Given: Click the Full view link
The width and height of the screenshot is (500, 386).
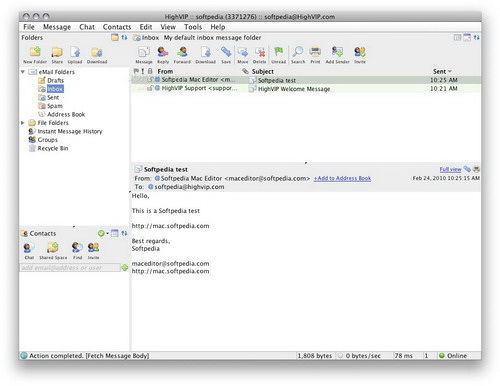Looking at the screenshot, I should coord(450,169).
